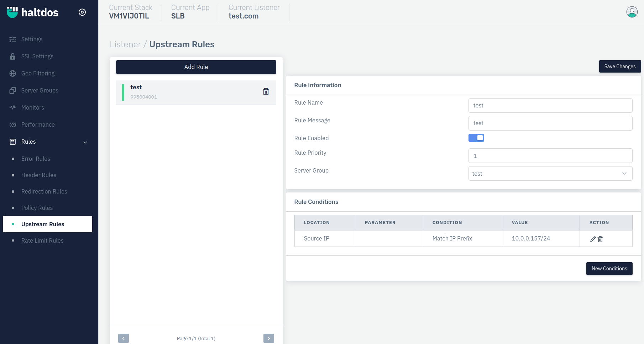Collapse the Rules menu chevron

click(85, 142)
